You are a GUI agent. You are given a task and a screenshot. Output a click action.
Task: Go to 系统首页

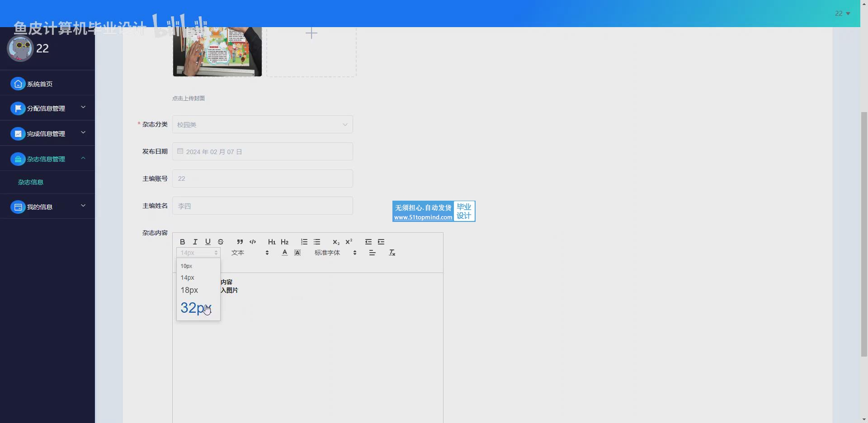pos(47,84)
